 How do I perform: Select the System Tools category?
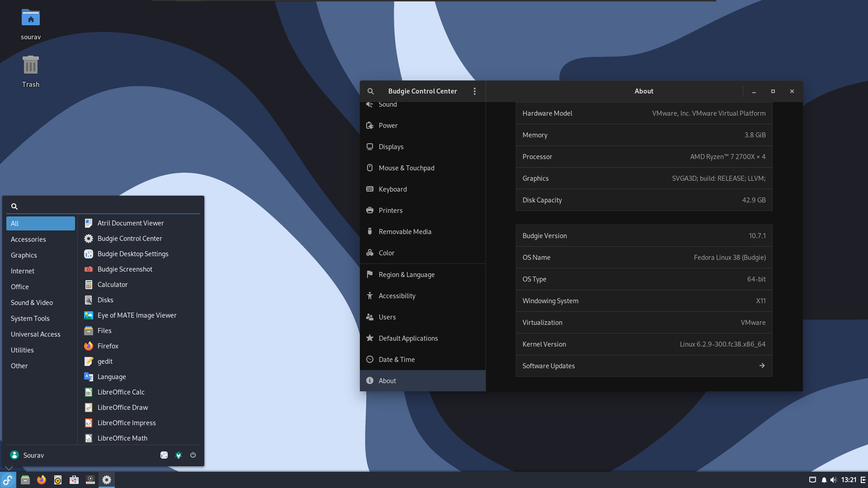point(30,318)
